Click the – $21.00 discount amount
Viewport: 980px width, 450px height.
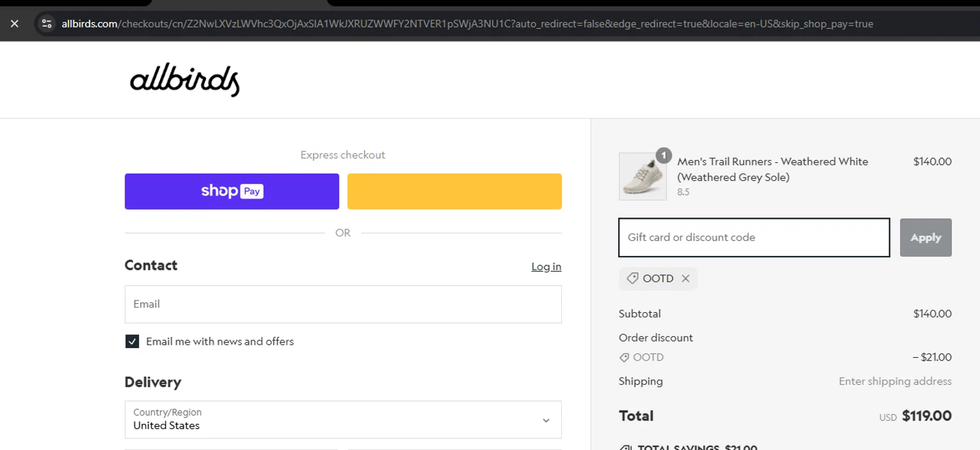click(932, 357)
